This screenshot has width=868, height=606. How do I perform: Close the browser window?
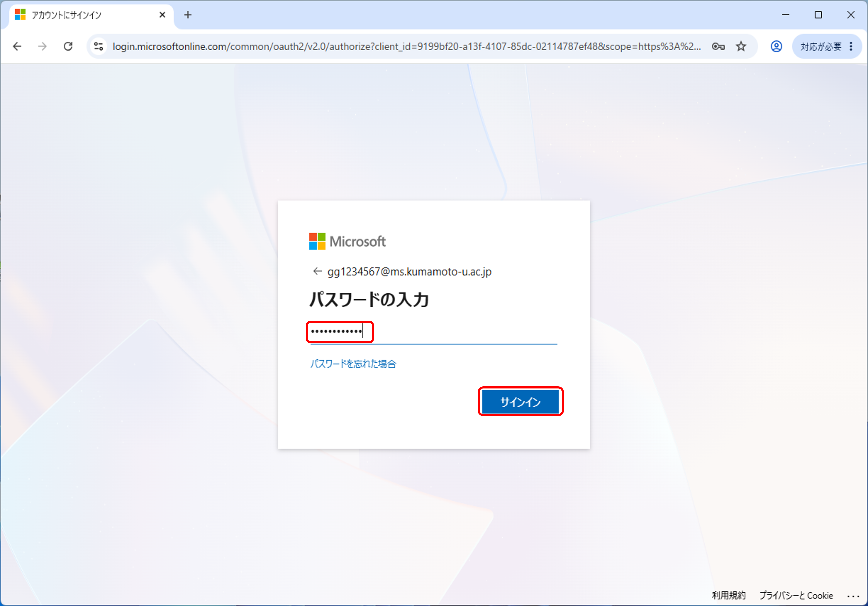pyautogui.click(x=851, y=15)
